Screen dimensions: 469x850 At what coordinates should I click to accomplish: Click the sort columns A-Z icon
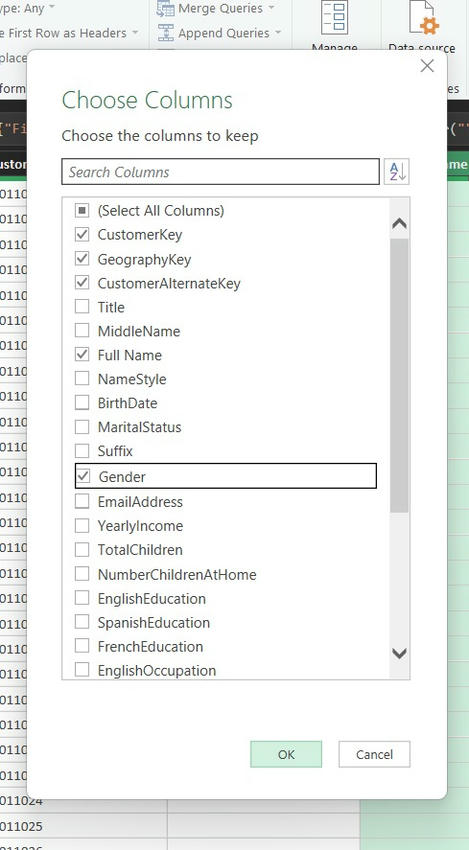point(396,172)
